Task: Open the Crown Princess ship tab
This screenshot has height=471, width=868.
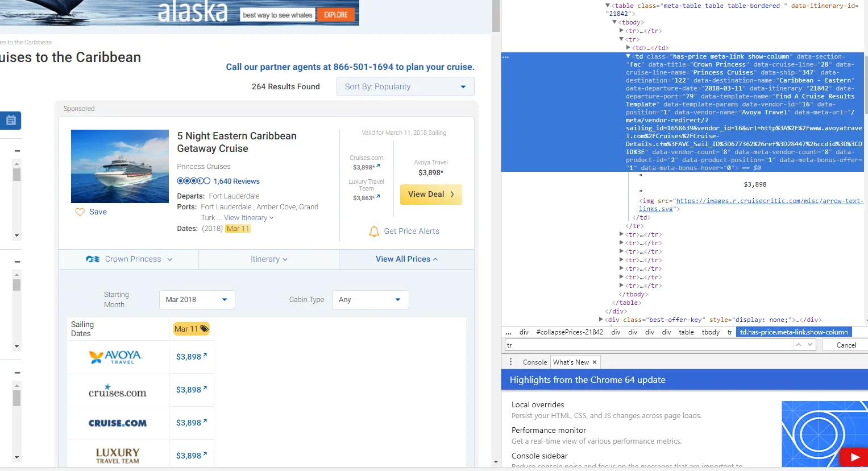Action: coord(128,259)
